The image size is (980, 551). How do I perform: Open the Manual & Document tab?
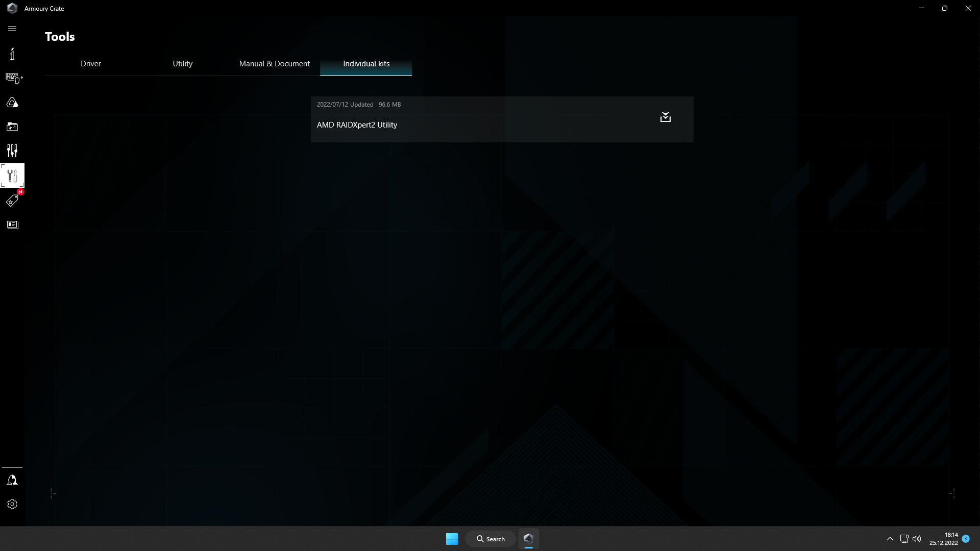(x=274, y=64)
